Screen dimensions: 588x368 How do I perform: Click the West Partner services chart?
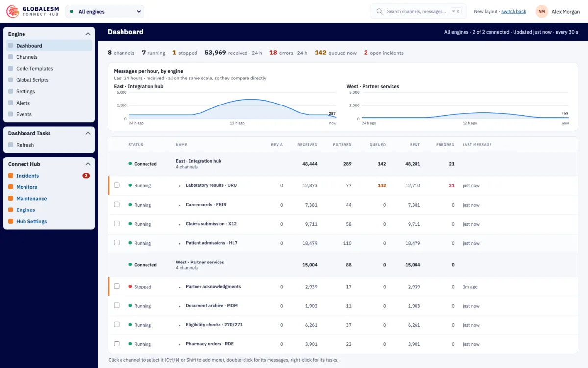(459, 107)
